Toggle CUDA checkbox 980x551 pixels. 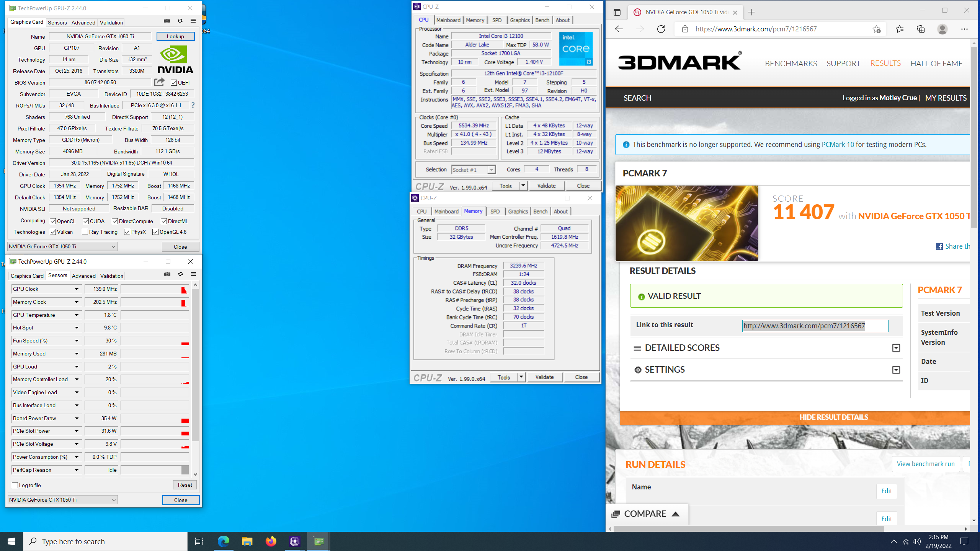86,221
